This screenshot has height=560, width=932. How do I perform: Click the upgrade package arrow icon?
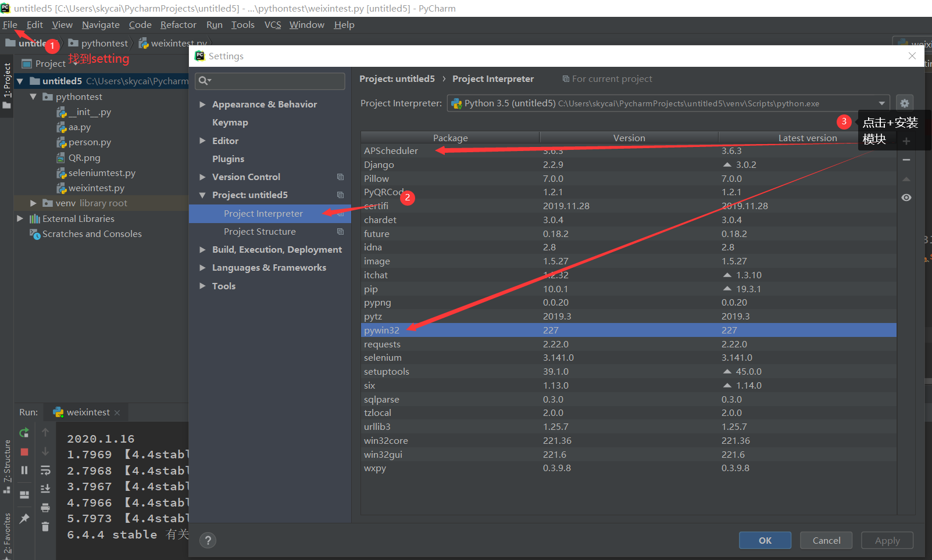pos(906,179)
